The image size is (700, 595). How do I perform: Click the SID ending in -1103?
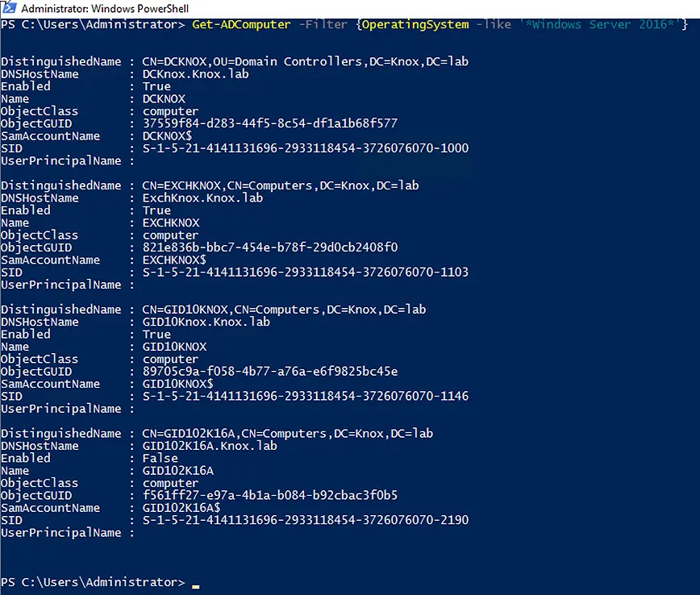pyautogui.click(x=306, y=273)
